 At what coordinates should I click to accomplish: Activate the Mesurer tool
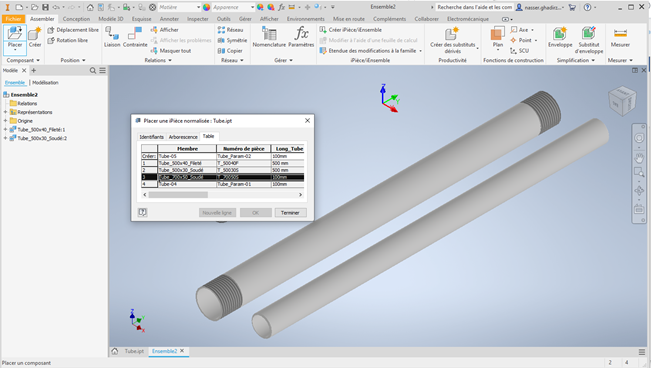point(620,37)
